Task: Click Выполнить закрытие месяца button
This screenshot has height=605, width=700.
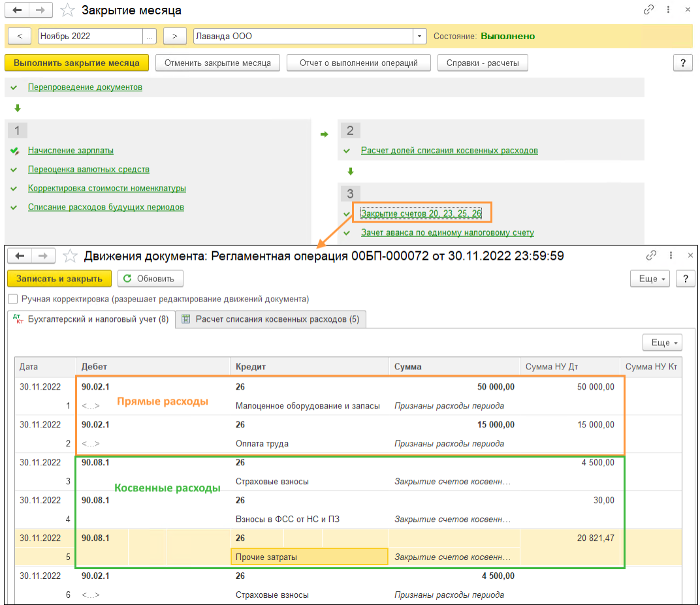Action: [x=77, y=63]
